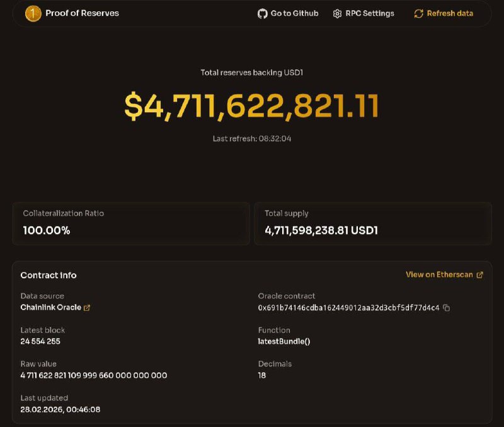Open the Go to Github link text
The width and height of the screenshot is (504, 427).
tap(294, 13)
